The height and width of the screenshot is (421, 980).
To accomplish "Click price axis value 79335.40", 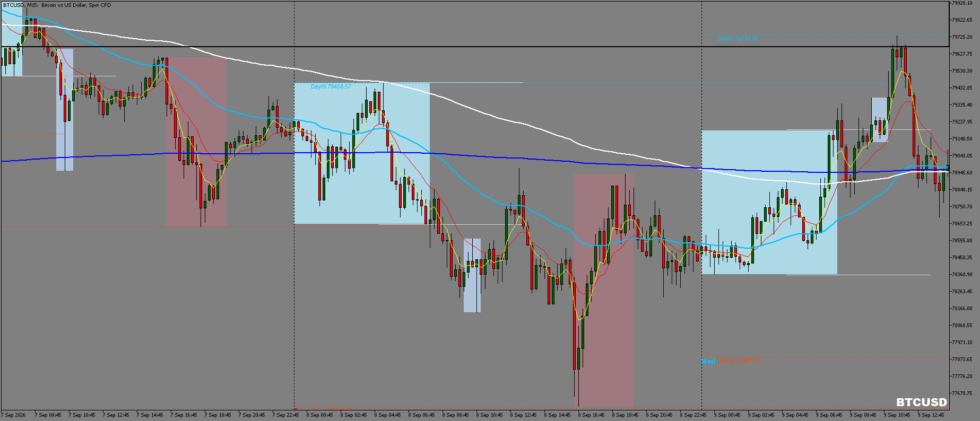I will 962,105.
